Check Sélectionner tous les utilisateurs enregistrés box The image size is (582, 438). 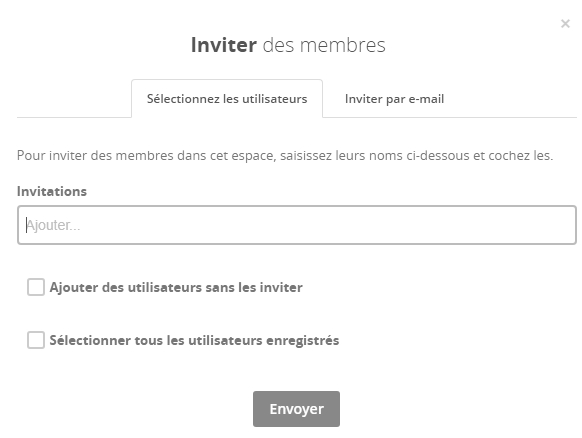[36, 340]
